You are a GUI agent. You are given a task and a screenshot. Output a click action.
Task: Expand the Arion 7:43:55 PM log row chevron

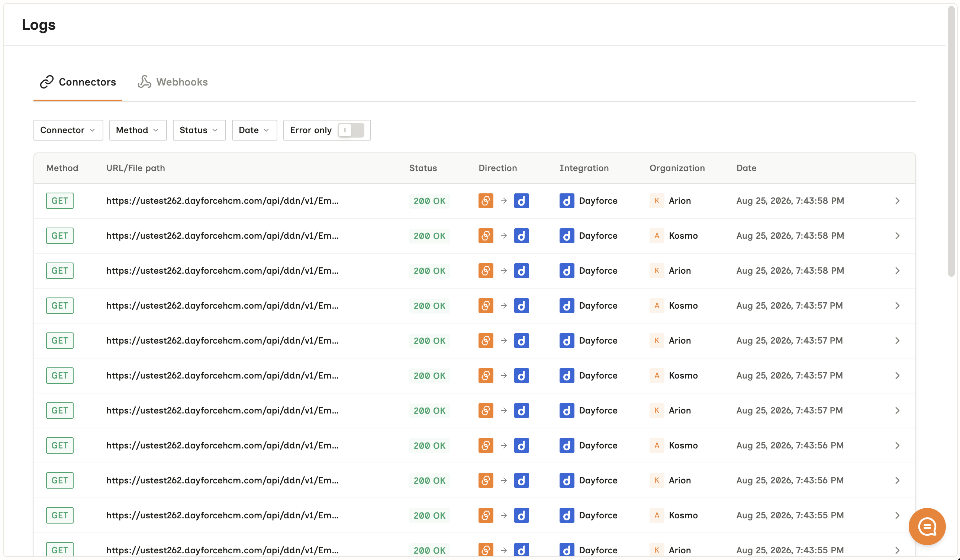[897, 550]
